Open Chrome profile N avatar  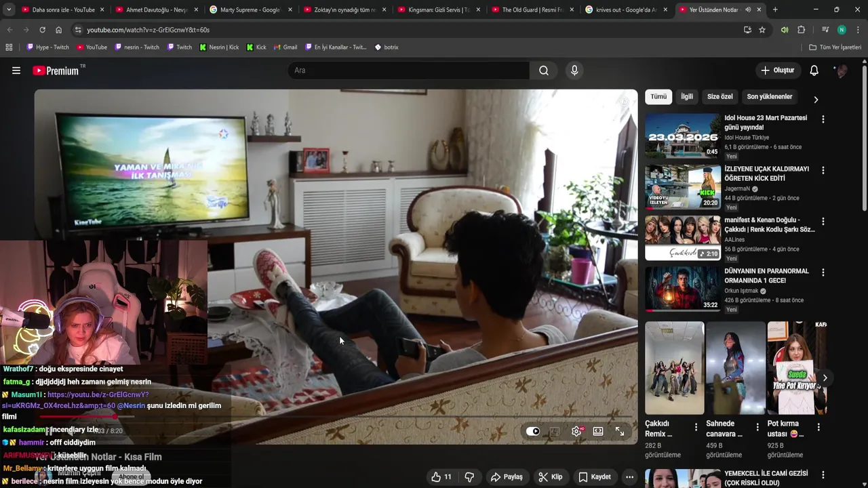point(842,30)
